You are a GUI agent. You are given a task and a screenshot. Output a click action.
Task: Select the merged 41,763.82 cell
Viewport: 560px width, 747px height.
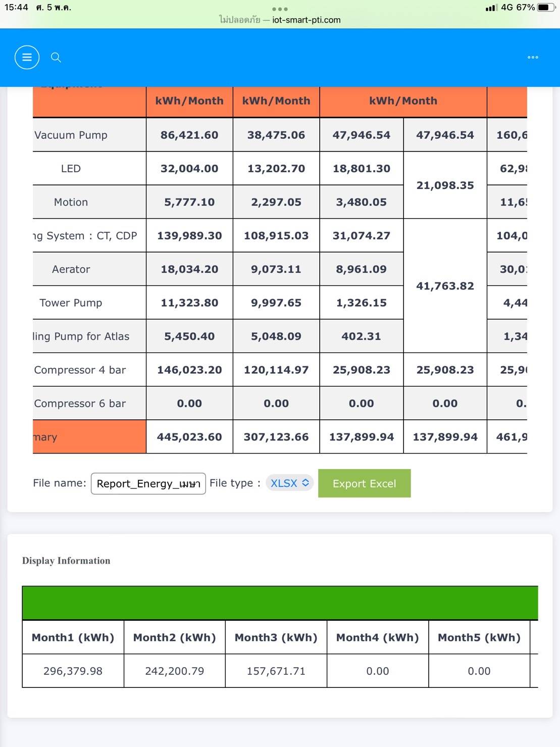click(445, 286)
